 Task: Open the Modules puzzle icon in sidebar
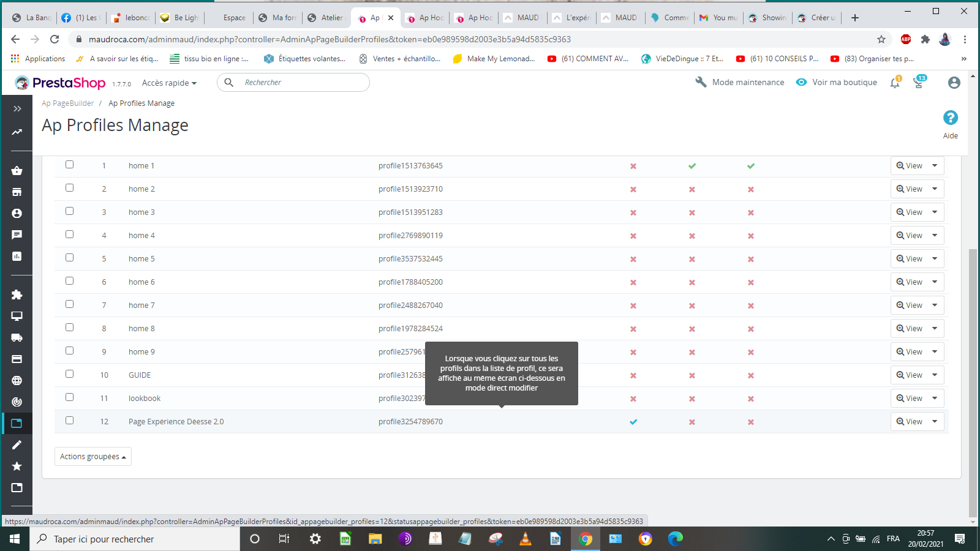tap(17, 294)
